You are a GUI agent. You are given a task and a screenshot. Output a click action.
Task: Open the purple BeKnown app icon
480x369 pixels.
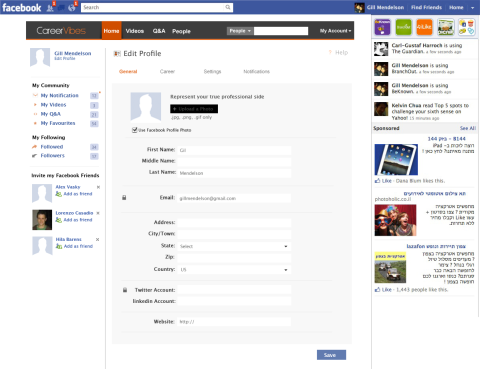pyautogui.click(x=382, y=27)
